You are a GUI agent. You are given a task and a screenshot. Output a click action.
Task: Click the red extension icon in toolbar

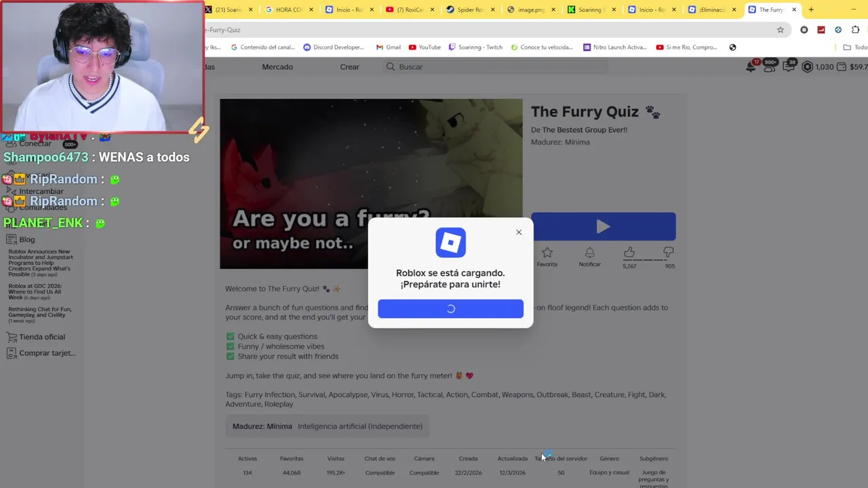pos(821,30)
